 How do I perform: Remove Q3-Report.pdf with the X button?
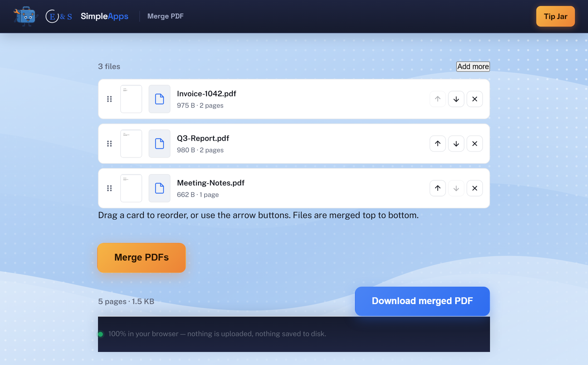point(475,144)
